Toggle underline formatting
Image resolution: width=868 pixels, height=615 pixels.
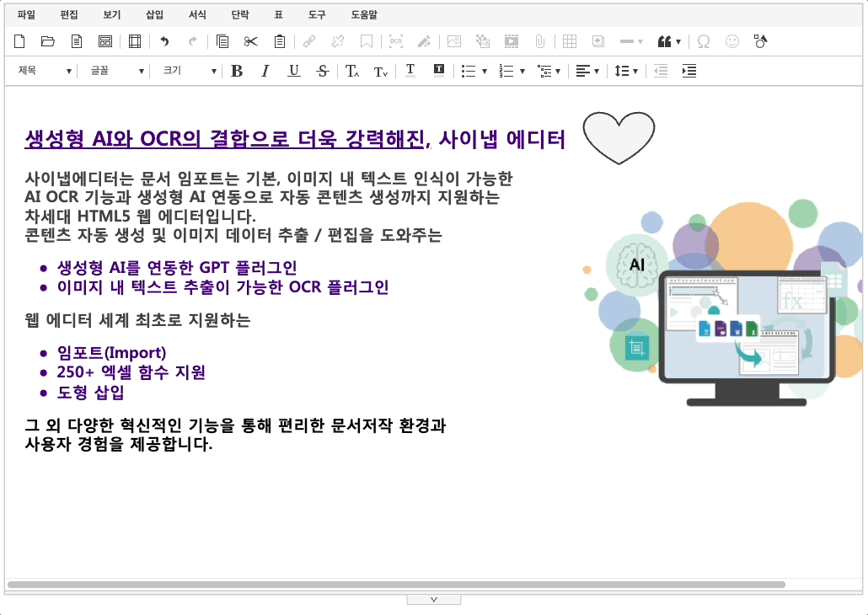pos(293,72)
